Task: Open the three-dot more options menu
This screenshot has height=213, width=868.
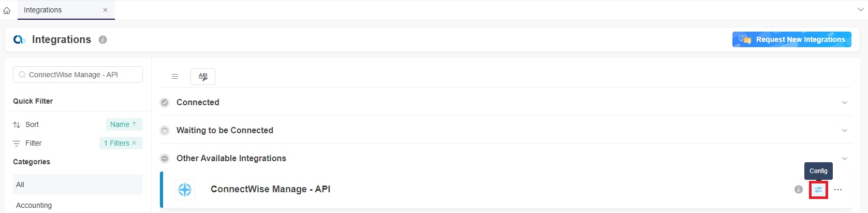Action: pyautogui.click(x=838, y=190)
